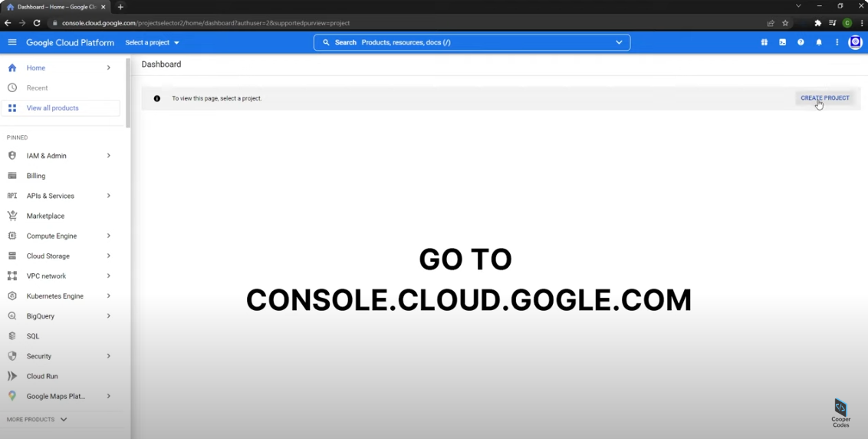
Task: Expand the IAM & Admin submenu chevron
Action: pos(109,156)
